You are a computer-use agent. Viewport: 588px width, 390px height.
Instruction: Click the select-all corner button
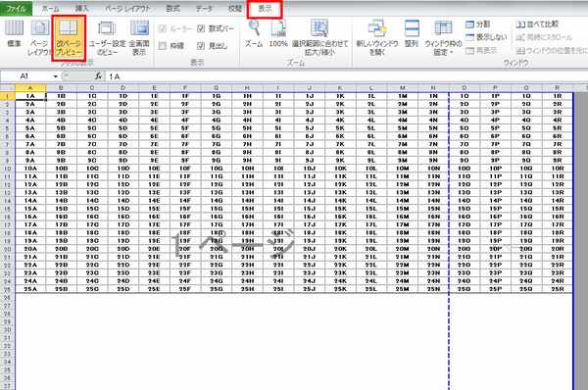(8, 88)
